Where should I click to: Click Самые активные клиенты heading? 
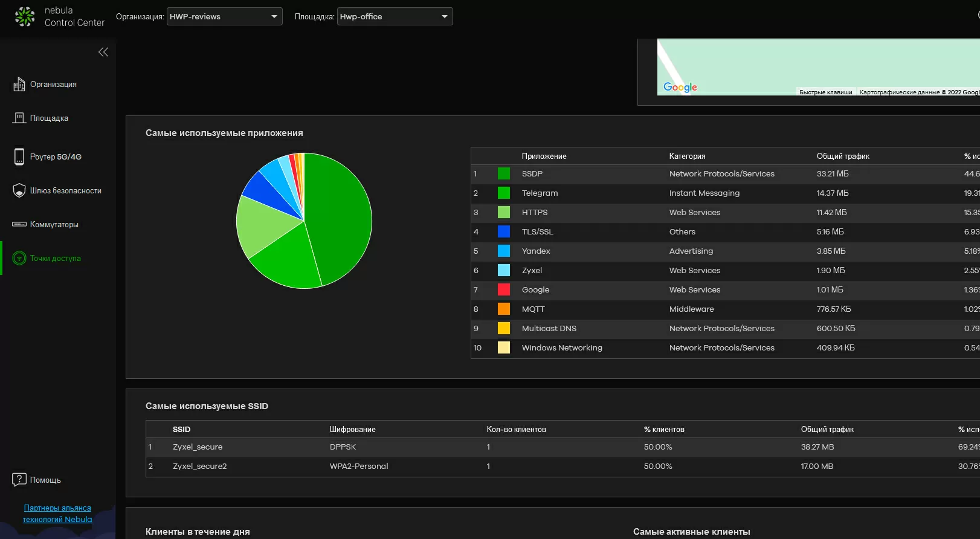coord(691,532)
